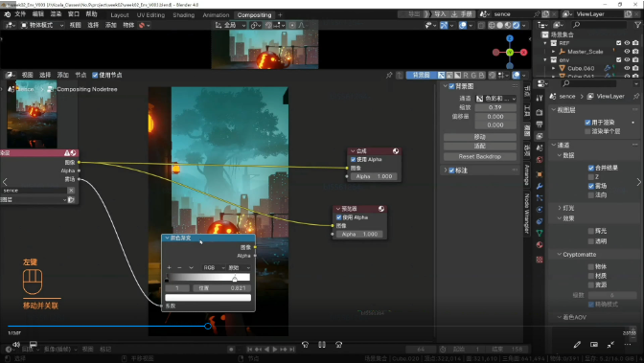Open the Object properties tab icon
644x363 pixels.
point(540,174)
